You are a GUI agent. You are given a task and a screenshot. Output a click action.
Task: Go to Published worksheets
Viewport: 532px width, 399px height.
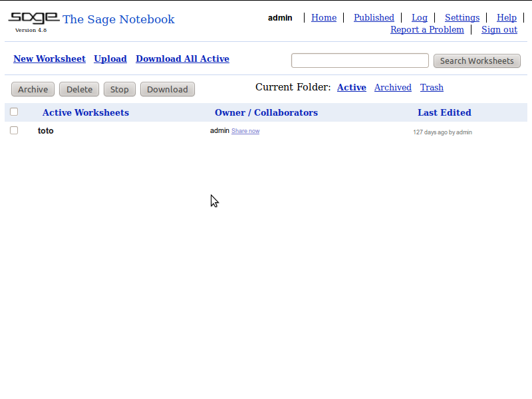pos(374,17)
